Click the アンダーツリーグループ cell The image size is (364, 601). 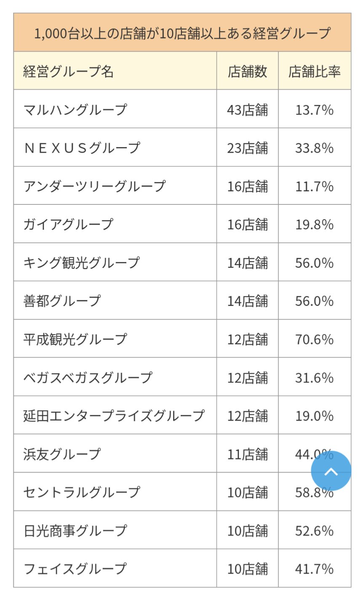[115, 186]
